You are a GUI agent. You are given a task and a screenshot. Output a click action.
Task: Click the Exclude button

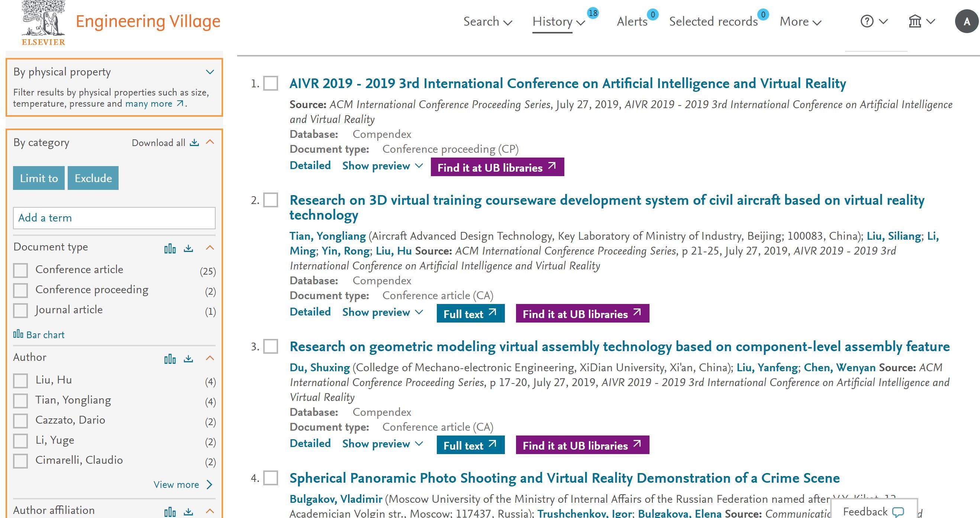[93, 178]
